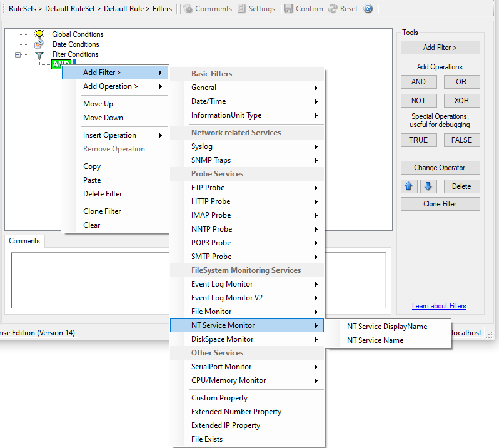Click Clone Filter in context menu

(x=102, y=211)
